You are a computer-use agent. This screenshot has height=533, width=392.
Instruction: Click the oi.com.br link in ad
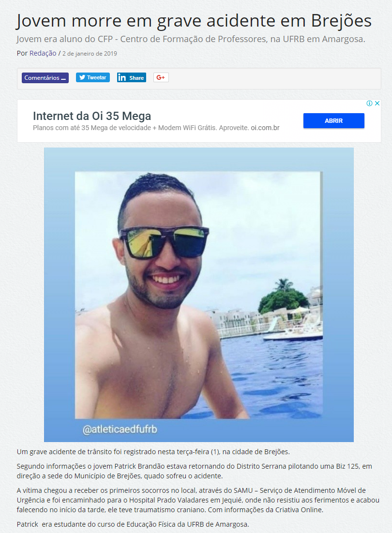click(265, 128)
